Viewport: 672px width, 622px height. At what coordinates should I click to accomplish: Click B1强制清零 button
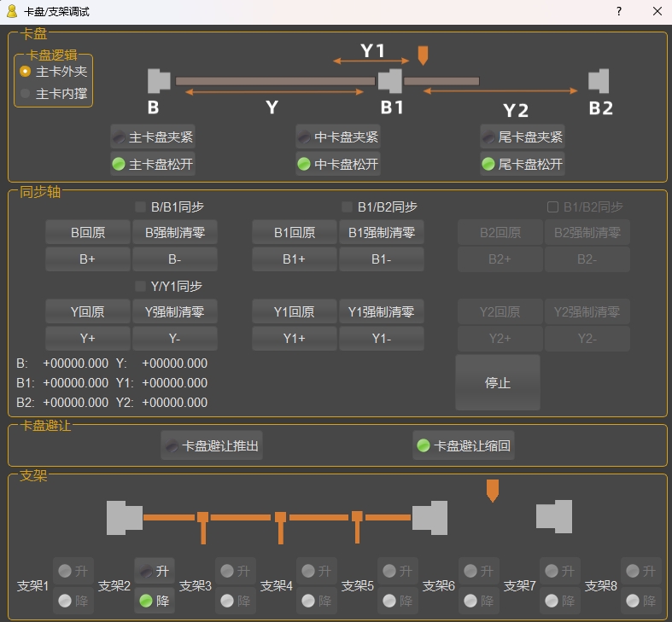click(x=382, y=232)
